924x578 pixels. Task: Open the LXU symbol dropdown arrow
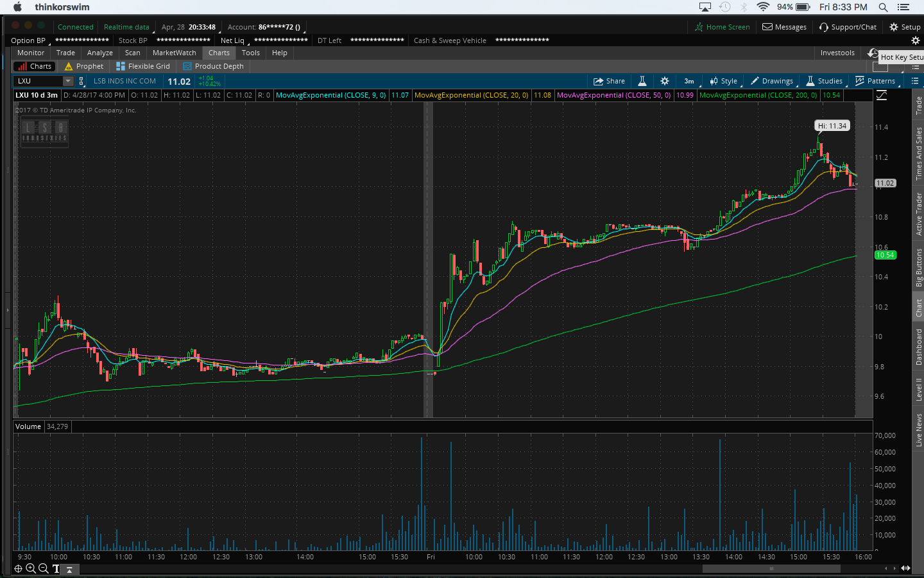click(67, 81)
